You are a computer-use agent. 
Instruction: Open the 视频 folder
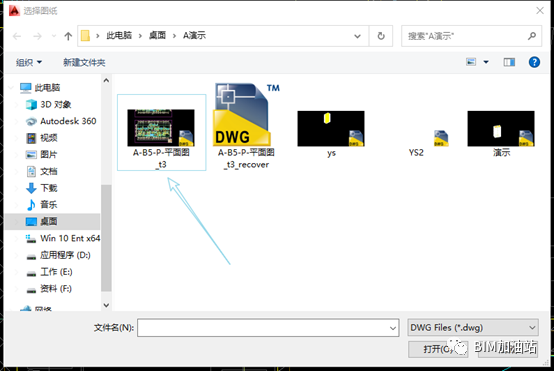click(42, 138)
